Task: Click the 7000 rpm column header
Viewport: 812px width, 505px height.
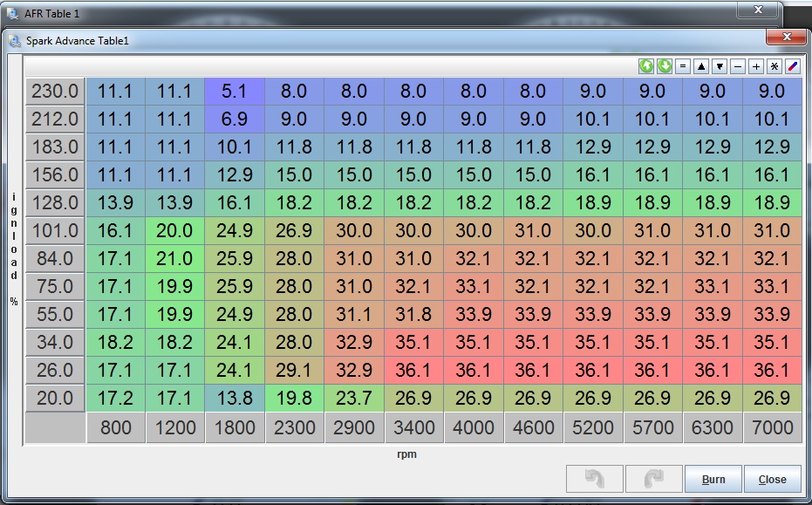Action: pyautogui.click(x=772, y=427)
